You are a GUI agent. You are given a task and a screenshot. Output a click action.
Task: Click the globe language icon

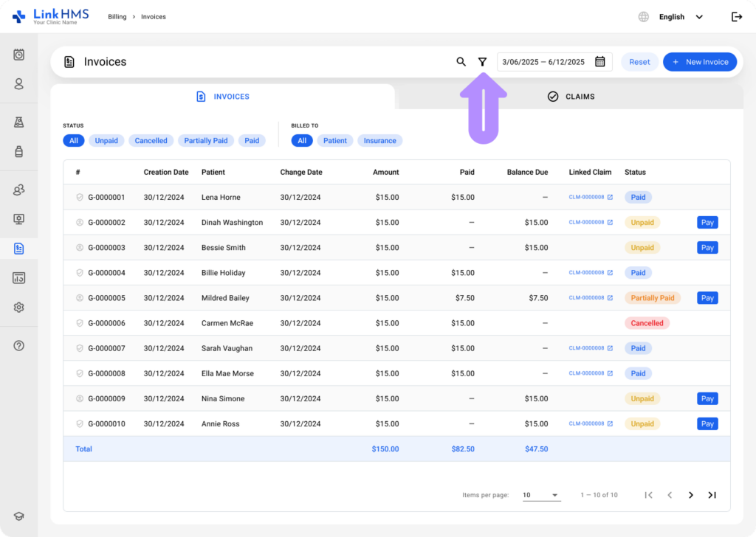pos(643,17)
